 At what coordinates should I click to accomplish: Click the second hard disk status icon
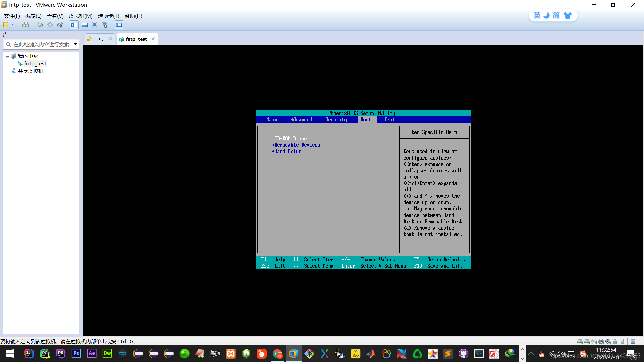coord(587,342)
